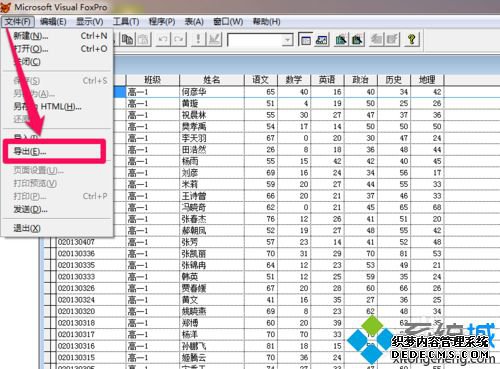Click the 政治 column header
The height and width of the screenshot is (369, 500).
click(x=360, y=80)
